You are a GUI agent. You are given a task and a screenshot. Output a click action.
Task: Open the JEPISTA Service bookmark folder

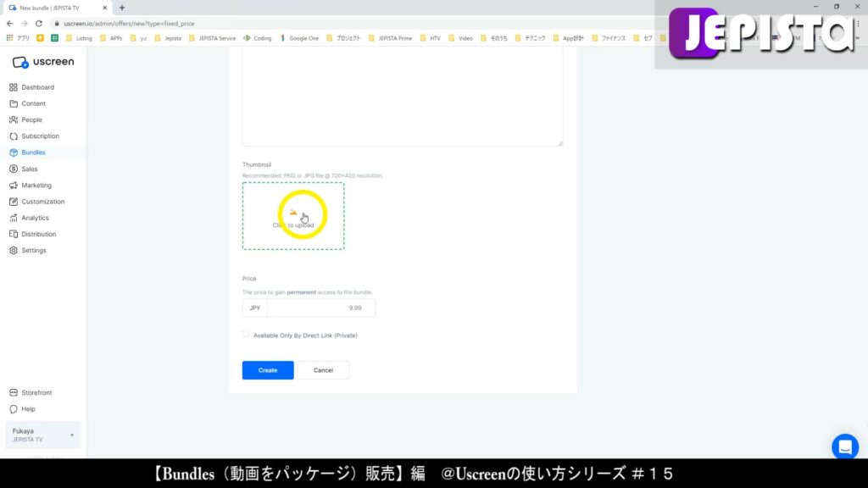[x=212, y=38]
